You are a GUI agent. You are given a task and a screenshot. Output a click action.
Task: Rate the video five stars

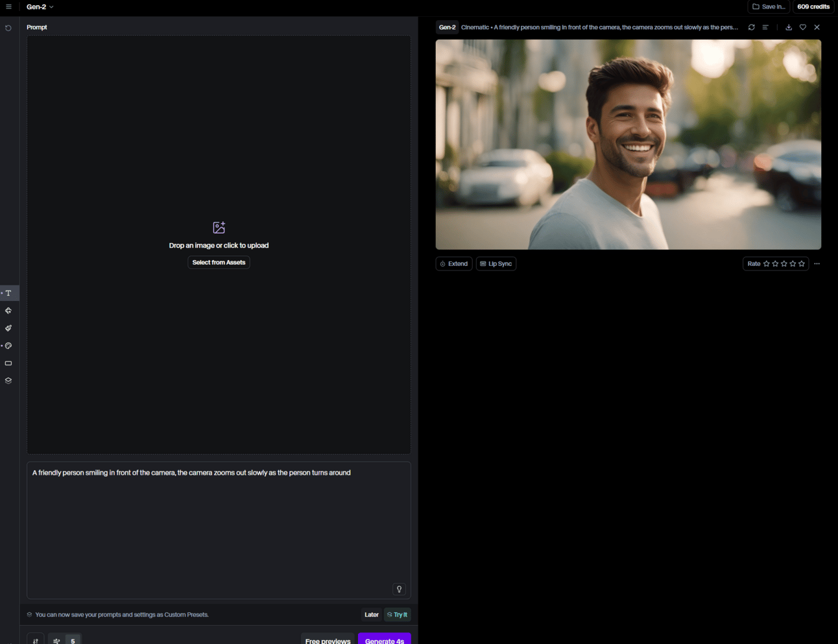[x=802, y=264]
